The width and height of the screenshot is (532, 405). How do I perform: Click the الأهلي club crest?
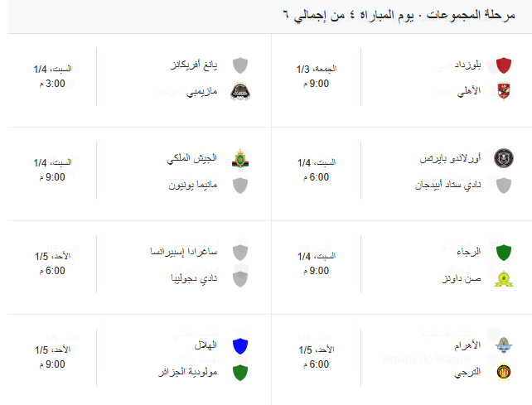pos(503,91)
